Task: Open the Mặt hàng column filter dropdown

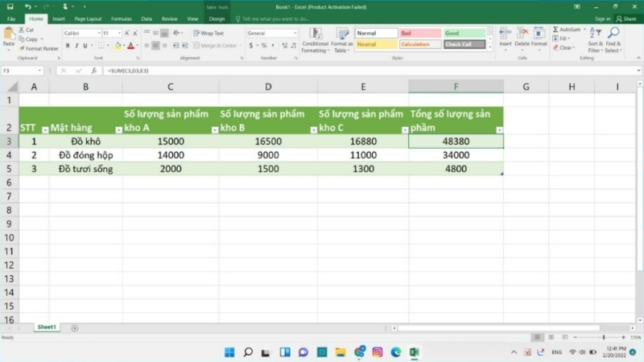Action: tap(118, 130)
